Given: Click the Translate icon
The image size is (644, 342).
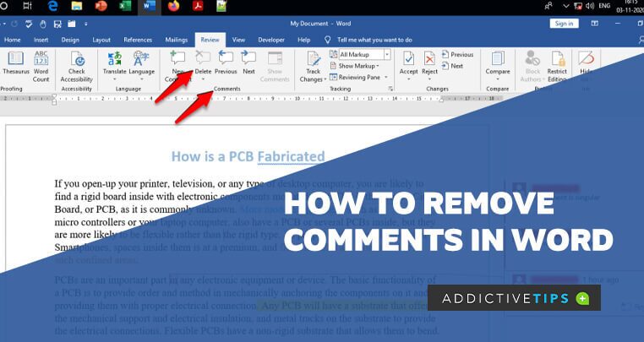Looking at the screenshot, I should click(115, 63).
